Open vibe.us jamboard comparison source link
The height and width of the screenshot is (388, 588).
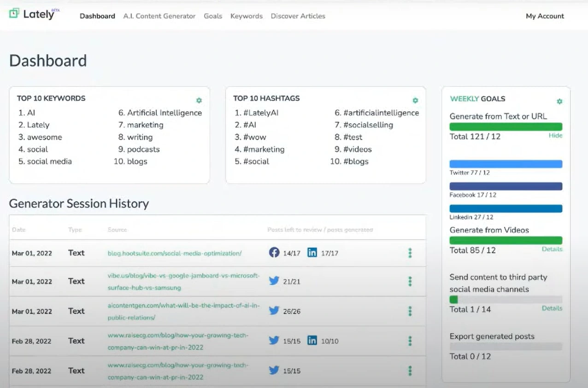coord(183,282)
